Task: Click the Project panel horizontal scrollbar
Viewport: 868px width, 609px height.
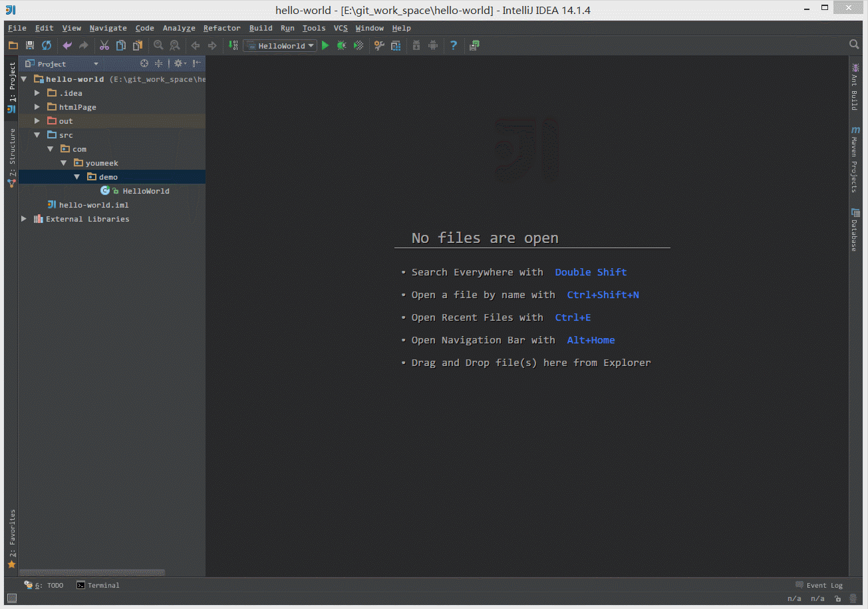Action: 92,572
